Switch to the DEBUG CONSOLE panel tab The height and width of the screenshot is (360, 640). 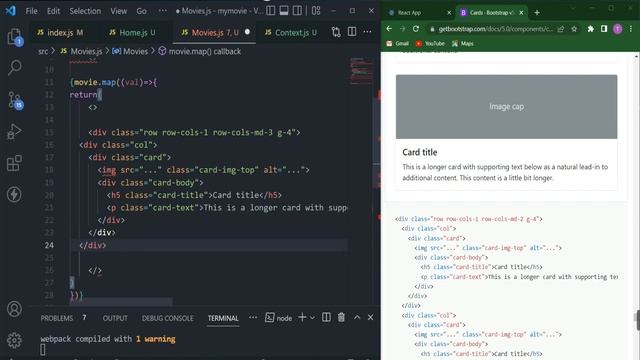[x=167, y=318]
